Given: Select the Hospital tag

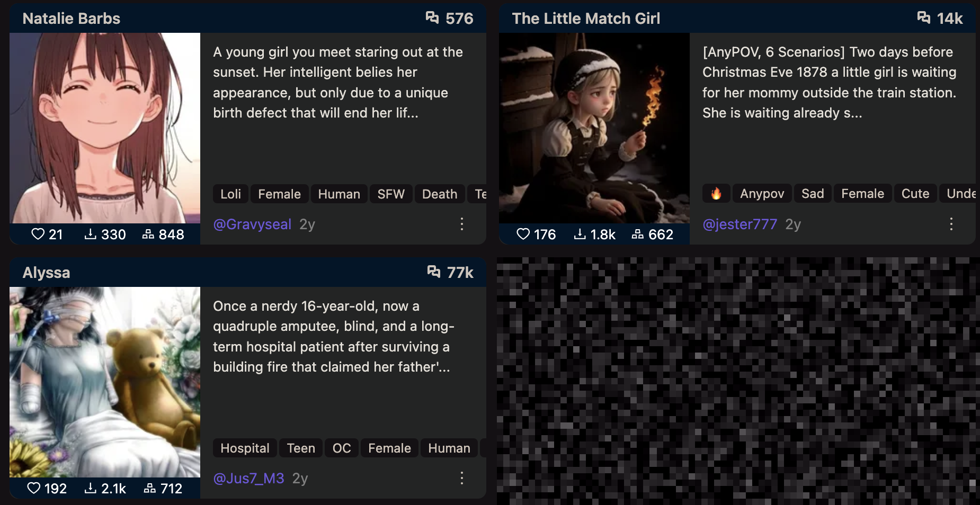Looking at the screenshot, I should (245, 448).
